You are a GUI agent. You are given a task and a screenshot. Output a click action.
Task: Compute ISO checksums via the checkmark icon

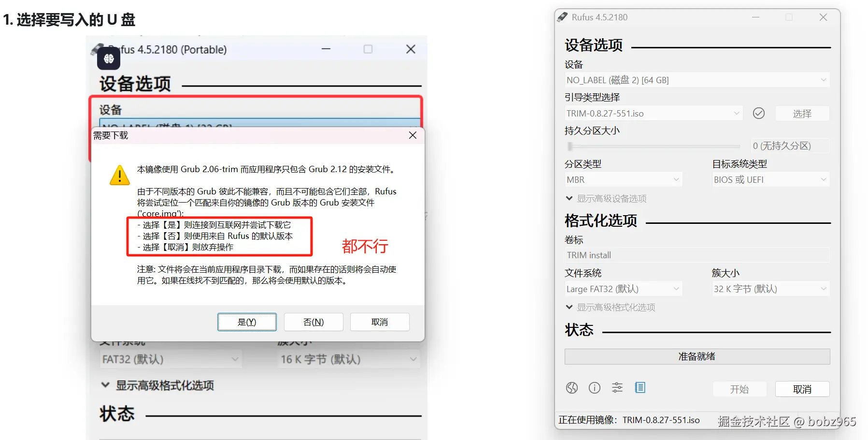coord(758,113)
